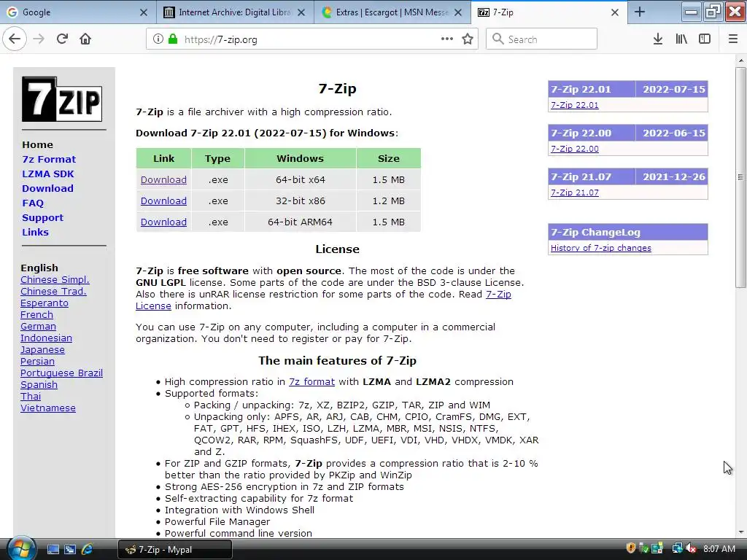Screen dimensions: 747x560
Task: Open Support in the sidebar
Action: point(42,217)
